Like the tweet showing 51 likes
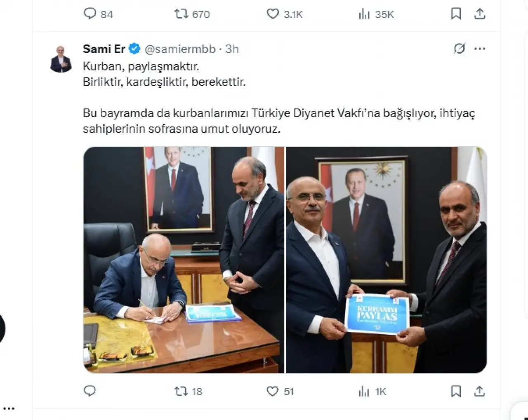This screenshot has width=528, height=420. pos(280,391)
